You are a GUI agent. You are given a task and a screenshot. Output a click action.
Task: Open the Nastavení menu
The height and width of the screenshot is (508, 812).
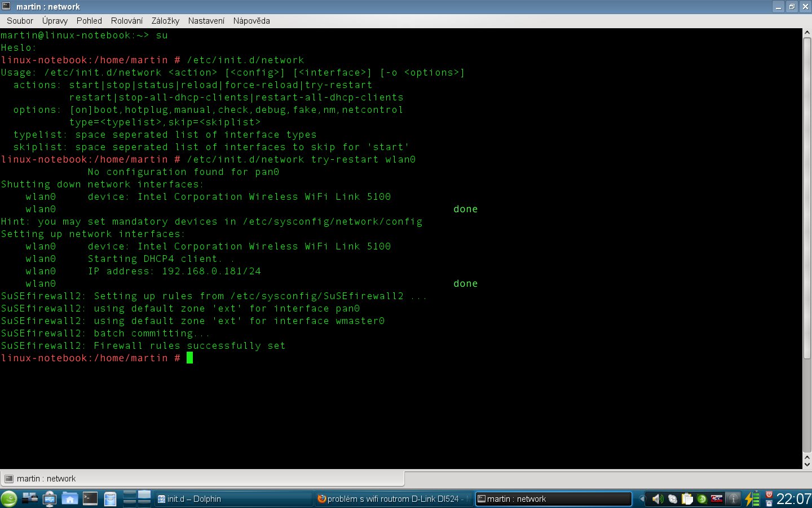click(206, 21)
